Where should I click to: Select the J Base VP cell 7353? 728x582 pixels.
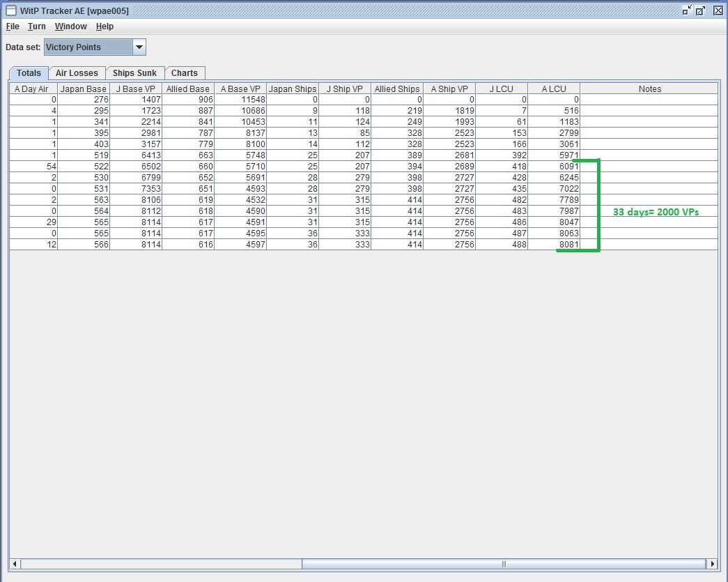136,189
